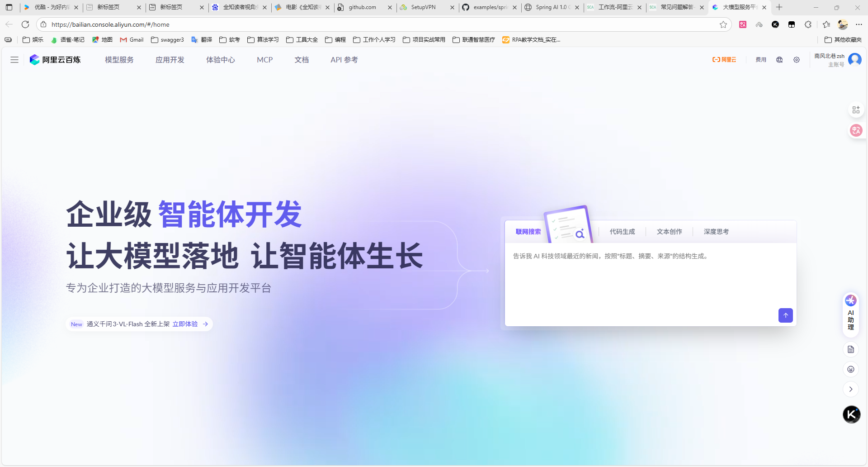
Task: Open the 娱乐 bookmark folder
Action: pyautogui.click(x=33, y=40)
